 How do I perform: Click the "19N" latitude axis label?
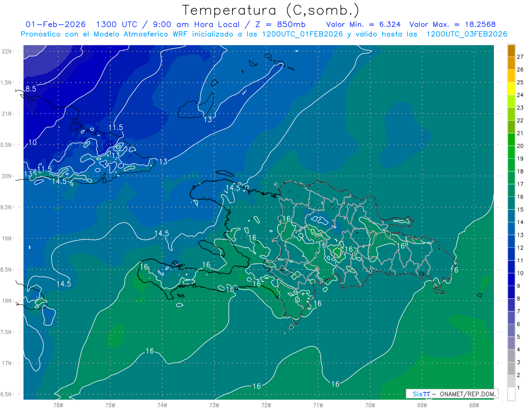click(x=7, y=239)
